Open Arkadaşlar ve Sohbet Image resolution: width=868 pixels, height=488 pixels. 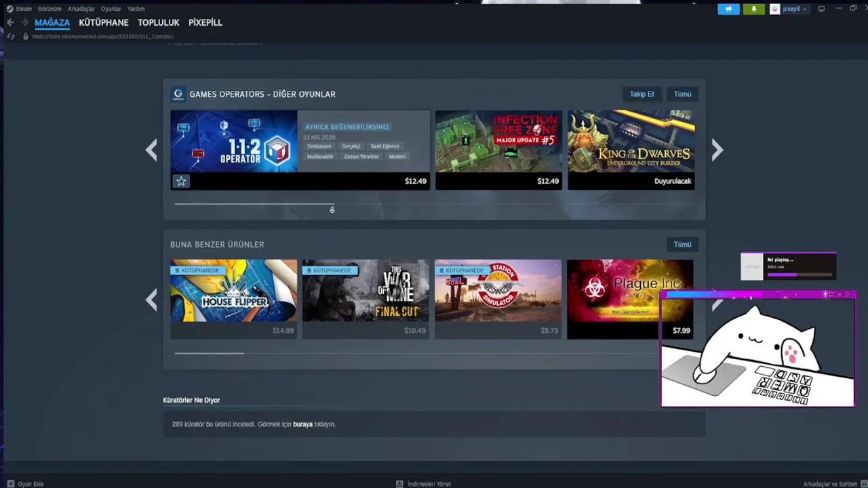(830, 484)
